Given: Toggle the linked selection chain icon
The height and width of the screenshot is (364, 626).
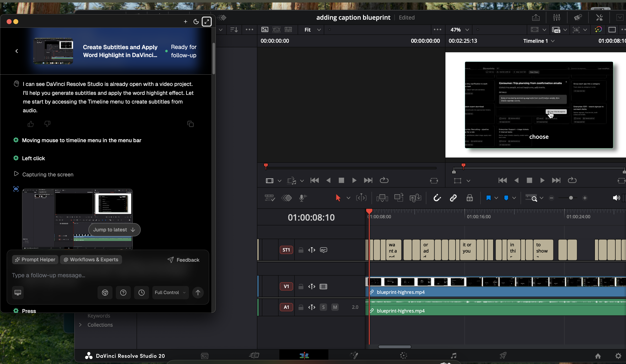Looking at the screenshot, I should (453, 198).
